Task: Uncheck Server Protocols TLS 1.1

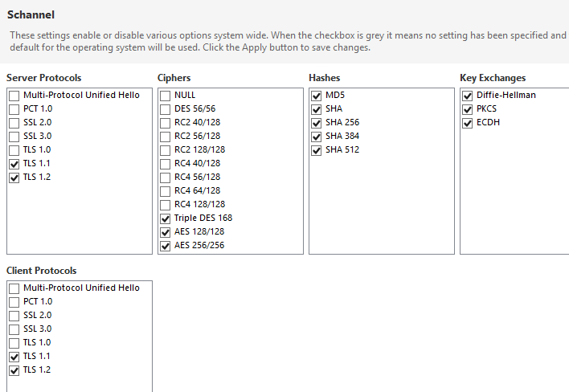Action: point(14,164)
